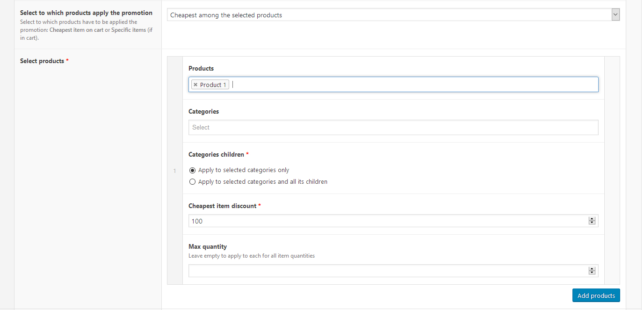Decrease the Cheapest item discount value

tap(592, 223)
